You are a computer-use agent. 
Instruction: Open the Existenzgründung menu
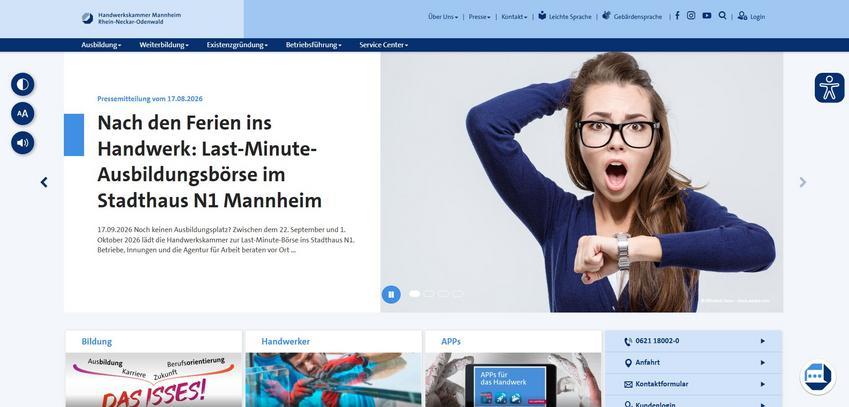(x=237, y=45)
